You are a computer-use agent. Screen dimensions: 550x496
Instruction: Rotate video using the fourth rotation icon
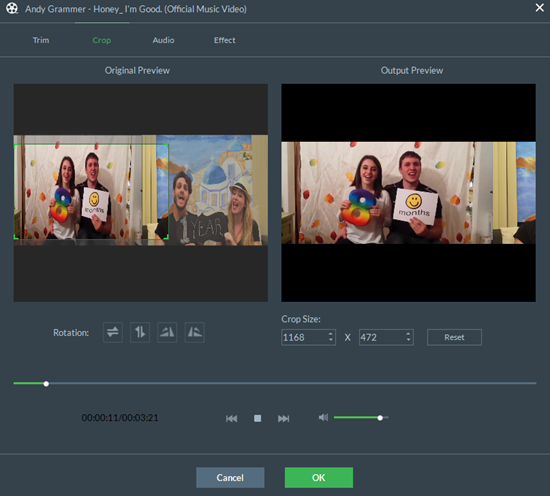pyautogui.click(x=194, y=332)
